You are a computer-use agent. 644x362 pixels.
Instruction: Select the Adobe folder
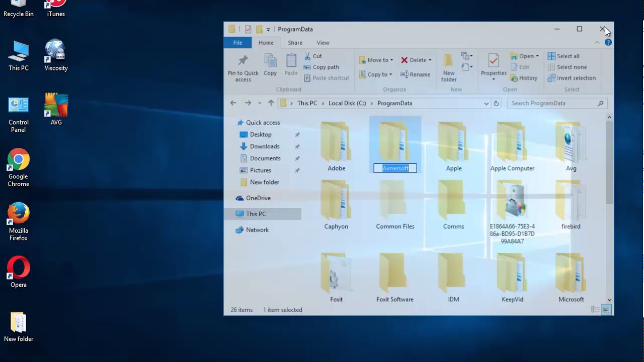click(x=336, y=146)
